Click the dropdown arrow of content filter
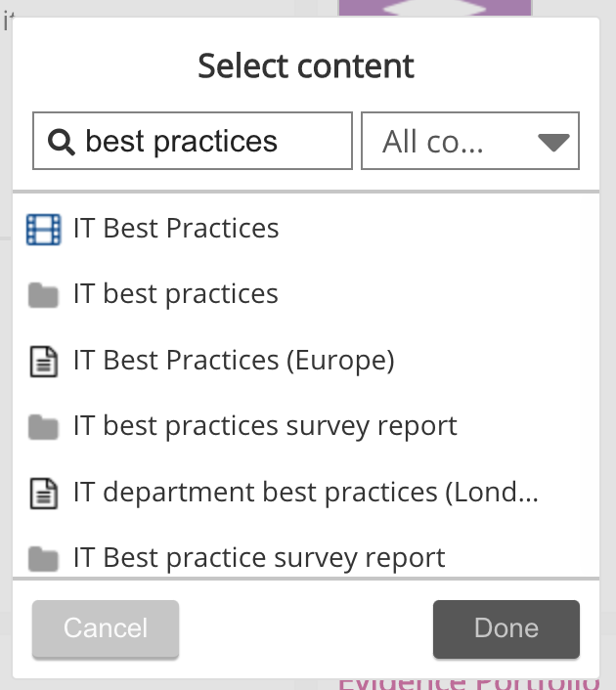Screen dimensions: 616x690 pos(553,143)
